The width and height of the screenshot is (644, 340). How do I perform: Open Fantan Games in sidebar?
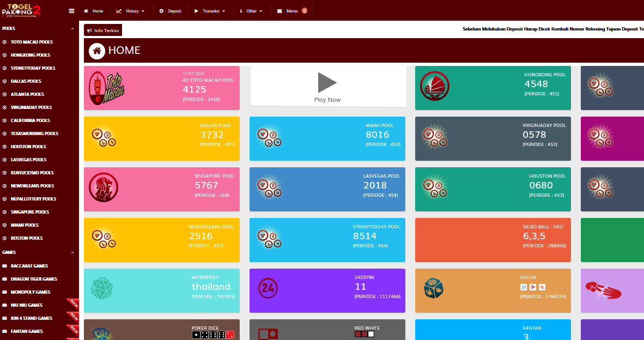point(27,331)
